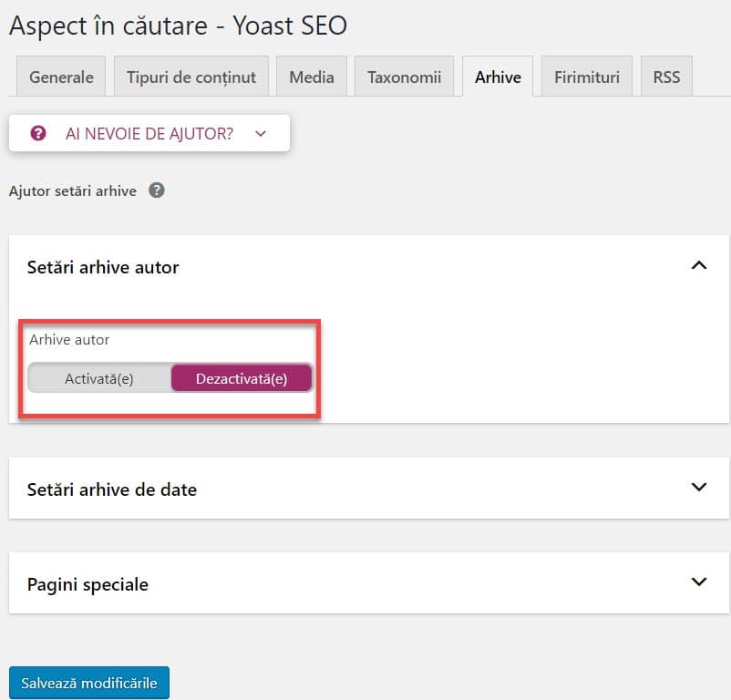Click the purple question mark help icon
The width and height of the screenshot is (731, 700).
pyautogui.click(x=38, y=133)
